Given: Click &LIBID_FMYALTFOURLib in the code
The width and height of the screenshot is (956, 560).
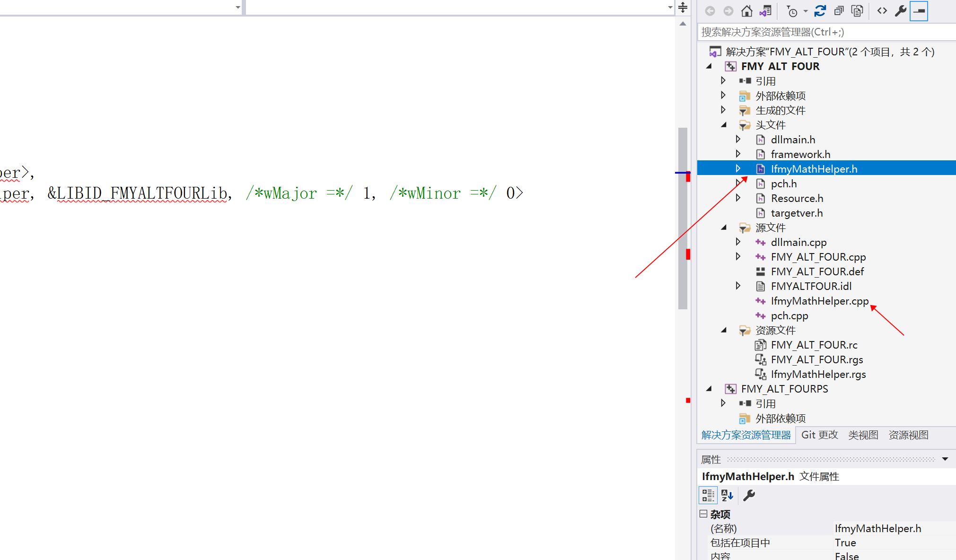Looking at the screenshot, I should [137, 193].
